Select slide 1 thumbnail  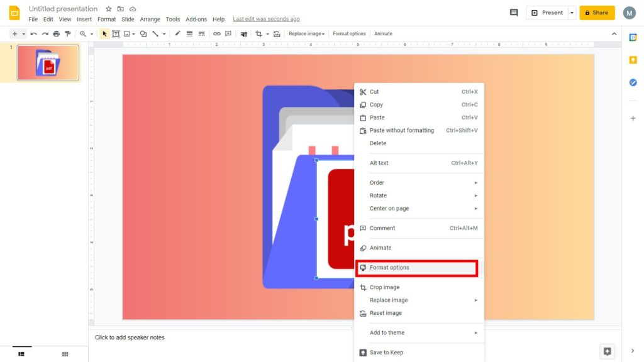pos(48,63)
